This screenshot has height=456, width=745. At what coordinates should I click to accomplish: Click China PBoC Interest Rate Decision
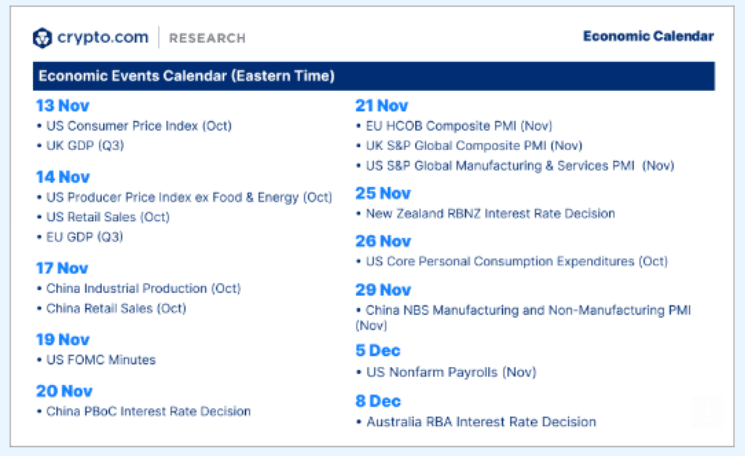[148, 411]
